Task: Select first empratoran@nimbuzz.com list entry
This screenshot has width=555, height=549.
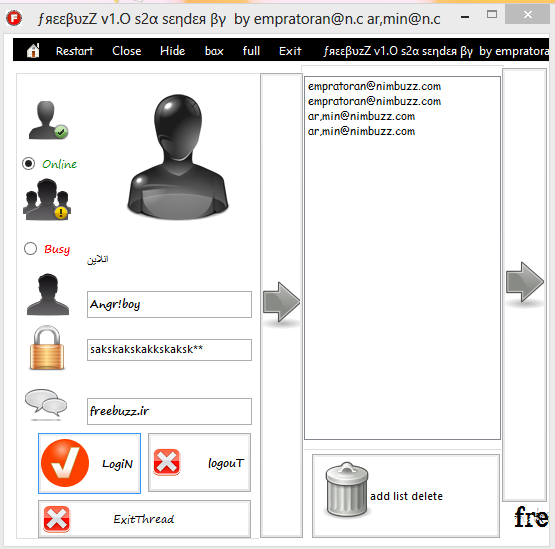Action: (374, 86)
